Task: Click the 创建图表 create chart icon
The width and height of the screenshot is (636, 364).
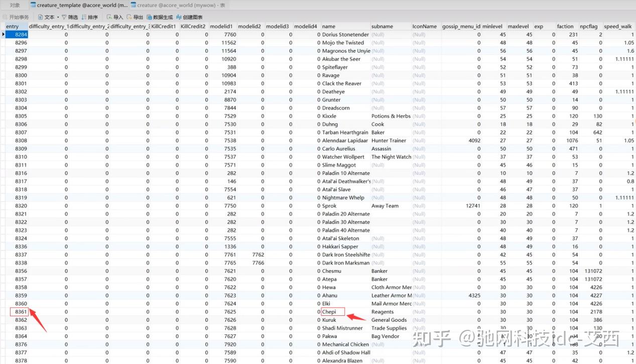Action: (178, 17)
